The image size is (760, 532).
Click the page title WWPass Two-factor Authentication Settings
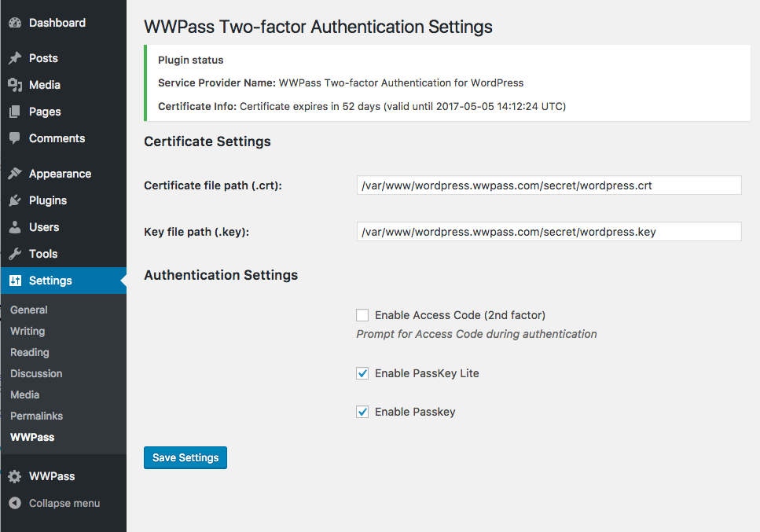pos(318,27)
